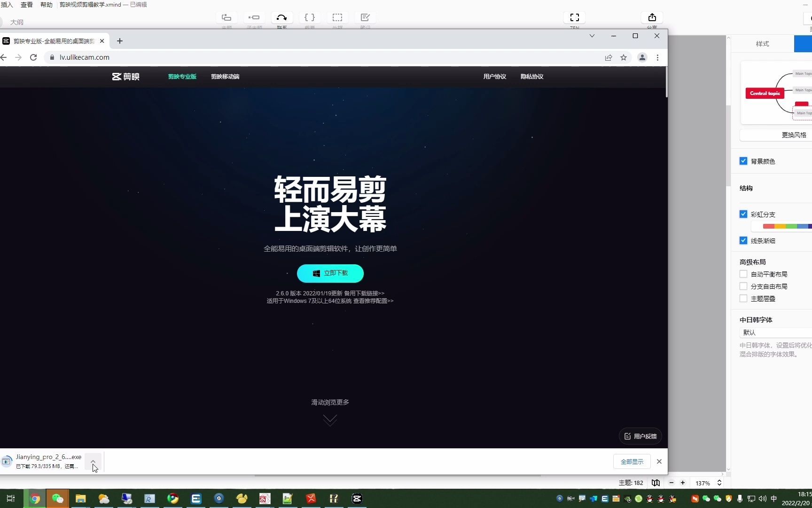Enable the 主题层叠 checkbox
812x508 pixels.
pyautogui.click(x=743, y=298)
